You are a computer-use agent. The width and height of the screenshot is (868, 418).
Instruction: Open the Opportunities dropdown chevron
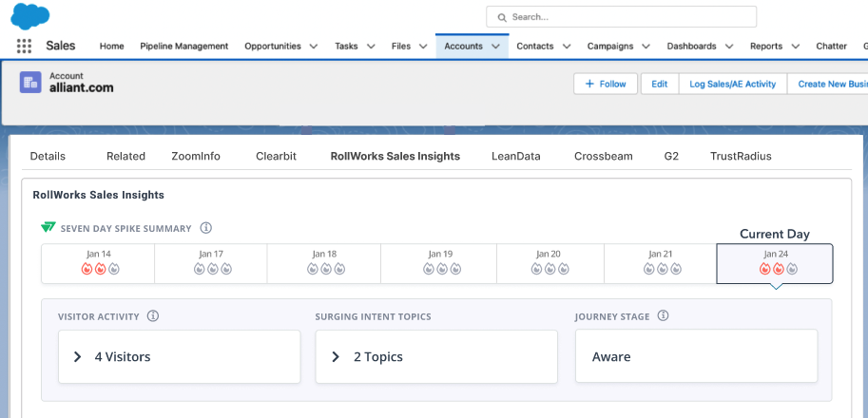[314, 47]
